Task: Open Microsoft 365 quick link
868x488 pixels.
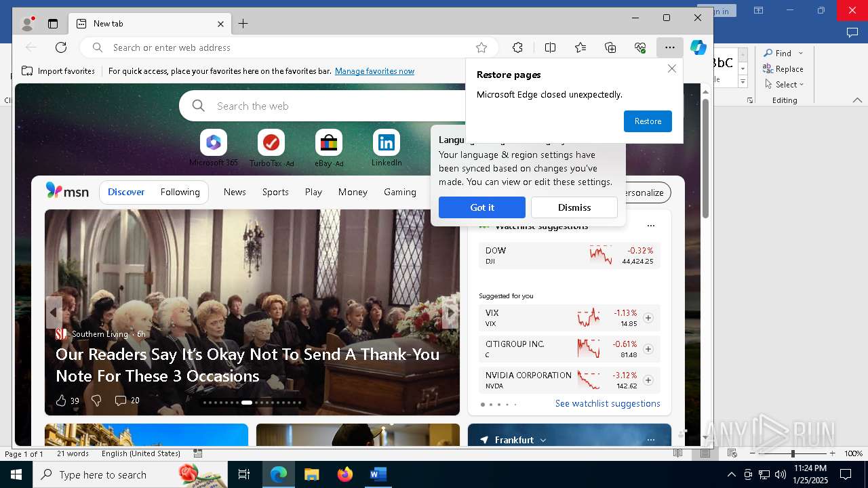Action: [x=214, y=148]
